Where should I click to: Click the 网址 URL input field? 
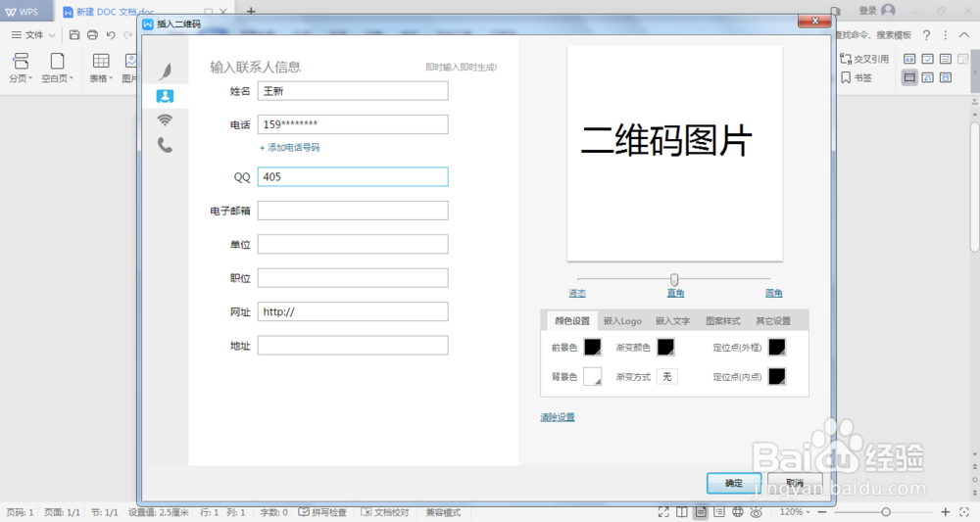353,311
